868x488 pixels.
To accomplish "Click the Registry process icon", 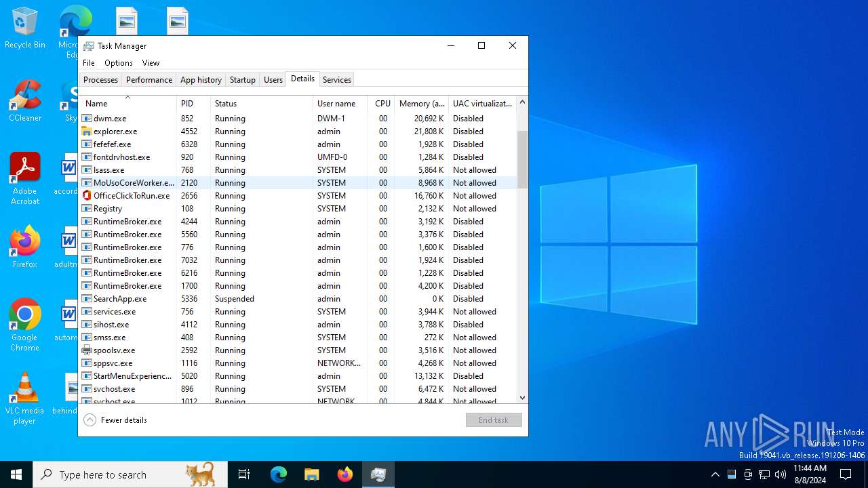I will click(87, 209).
